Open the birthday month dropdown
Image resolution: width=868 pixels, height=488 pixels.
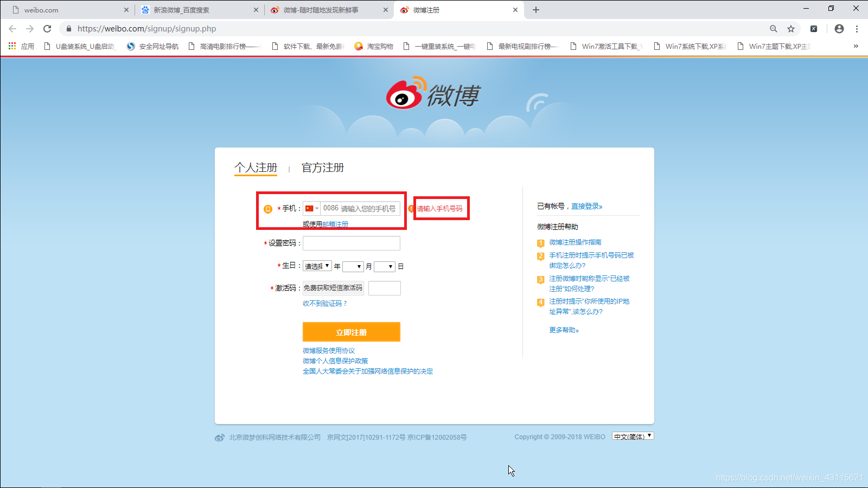click(x=353, y=266)
